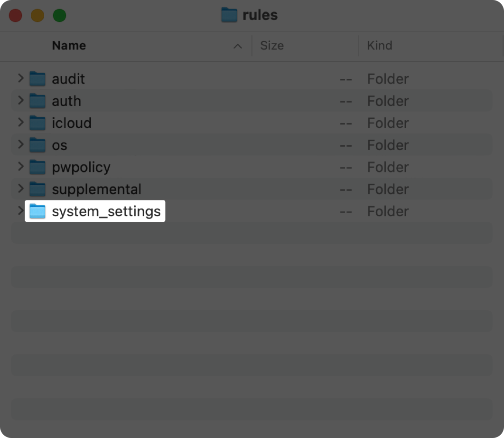The width and height of the screenshot is (504, 438).
Task: Click the 'icloud' folder name
Action: 72,123
